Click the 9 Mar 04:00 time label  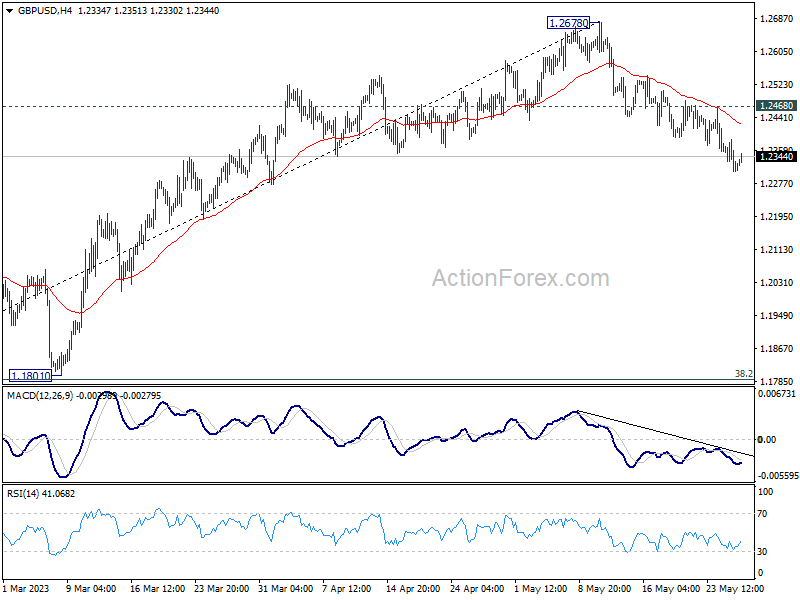click(90, 589)
